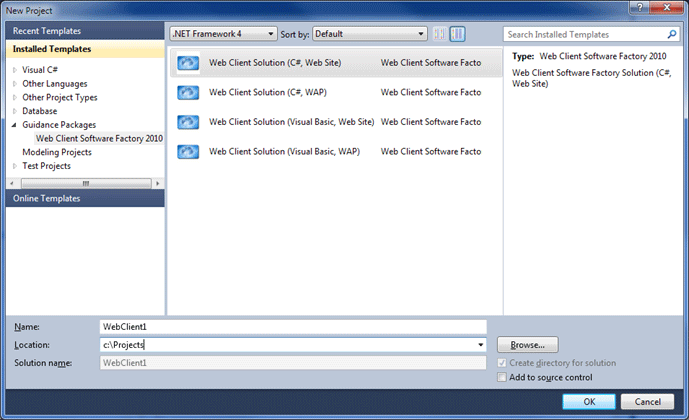
Task: Open the Online Templates section
Action: point(85,198)
